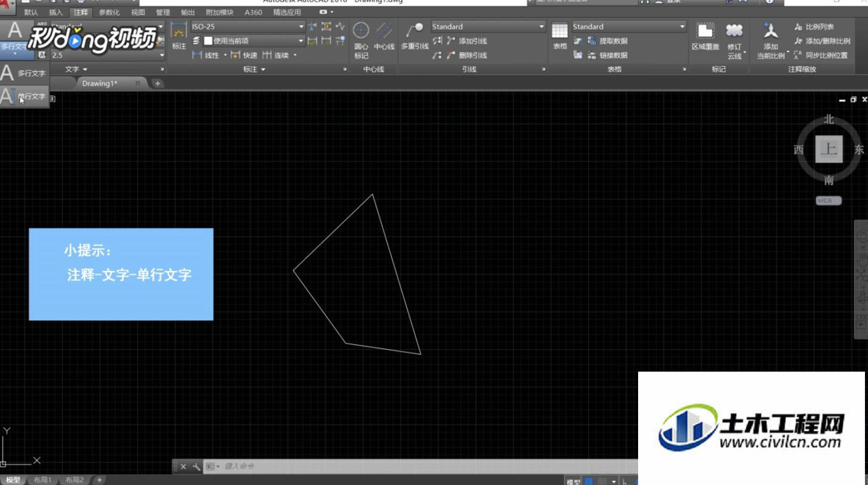Click 同步比例位置 sync scale positions
Viewport: 868px width, 485px height.
tap(821, 55)
